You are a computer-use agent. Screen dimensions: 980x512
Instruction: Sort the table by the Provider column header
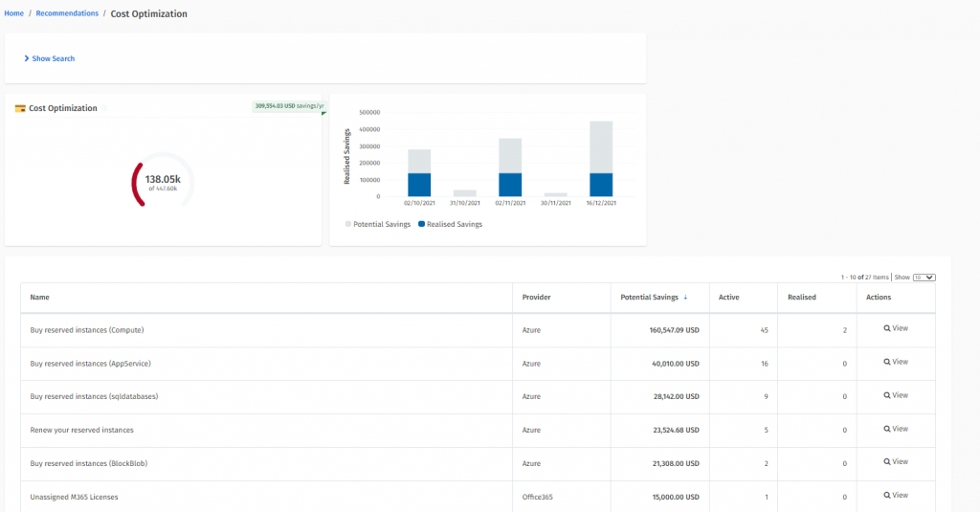pos(536,297)
